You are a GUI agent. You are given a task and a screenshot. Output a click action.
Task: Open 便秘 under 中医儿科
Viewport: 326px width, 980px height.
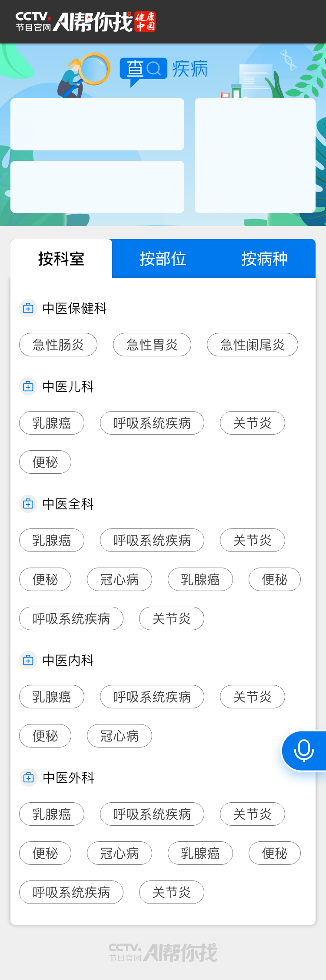pyautogui.click(x=45, y=462)
